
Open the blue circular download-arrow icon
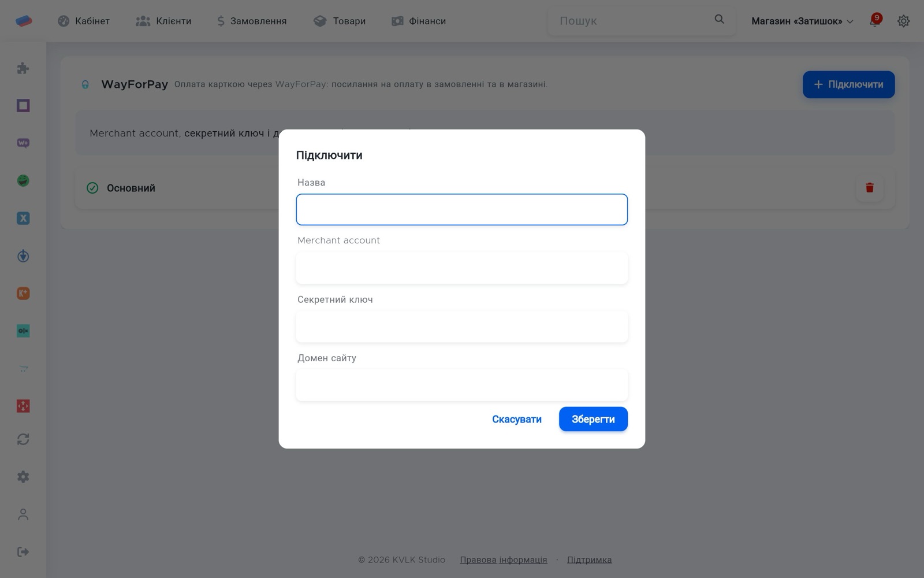click(23, 256)
